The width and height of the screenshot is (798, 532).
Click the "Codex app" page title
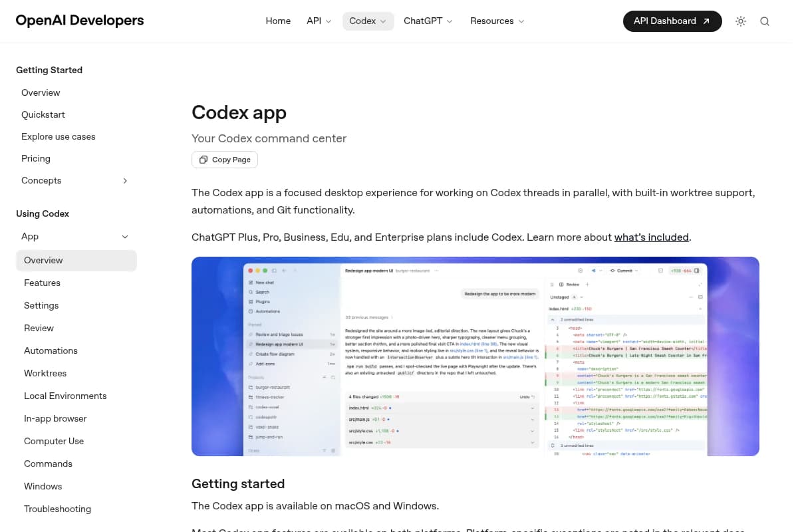coord(239,112)
